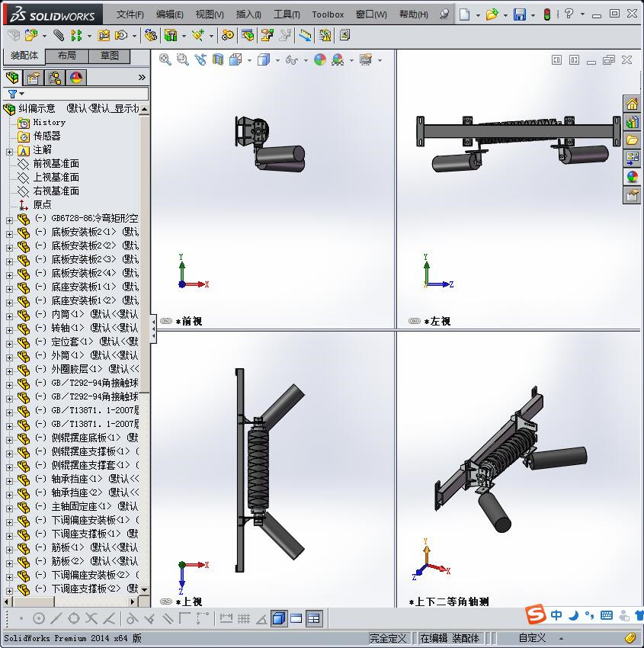Open the 编辑(E) menu
Image resolution: width=644 pixels, height=648 pixels.
(169, 14)
